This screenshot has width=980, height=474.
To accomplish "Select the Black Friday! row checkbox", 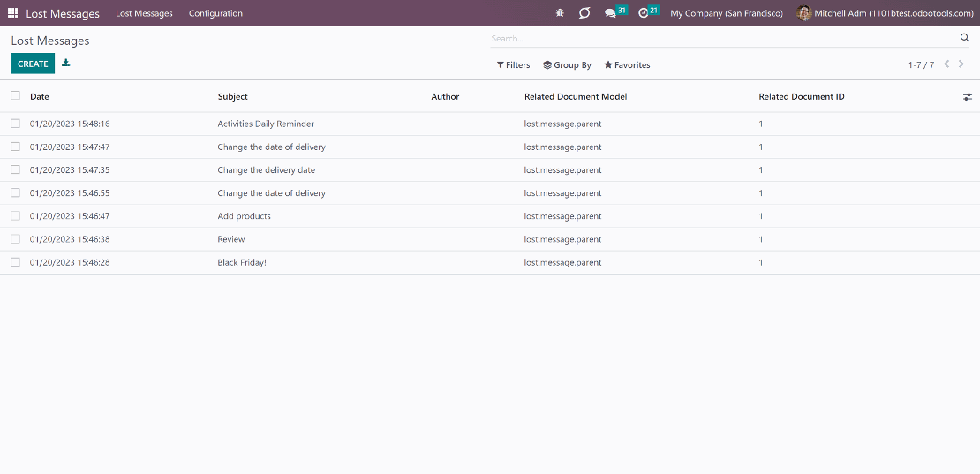I will pyautogui.click(x=16, y=262).
